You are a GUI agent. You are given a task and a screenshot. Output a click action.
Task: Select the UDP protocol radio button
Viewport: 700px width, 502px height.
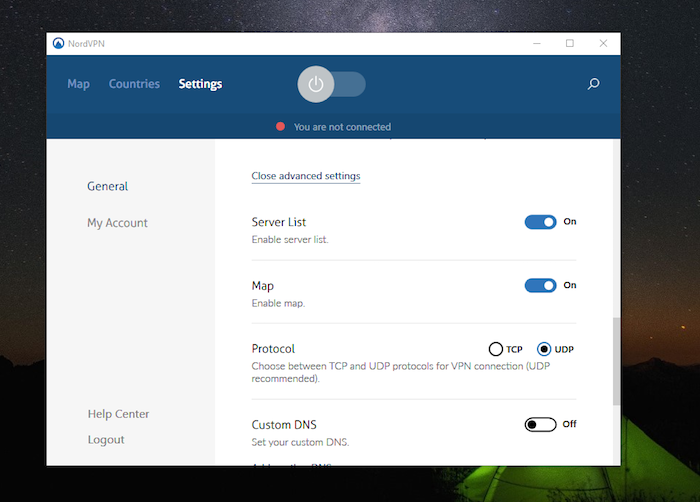pyautogui.click(x=544, y=349)
